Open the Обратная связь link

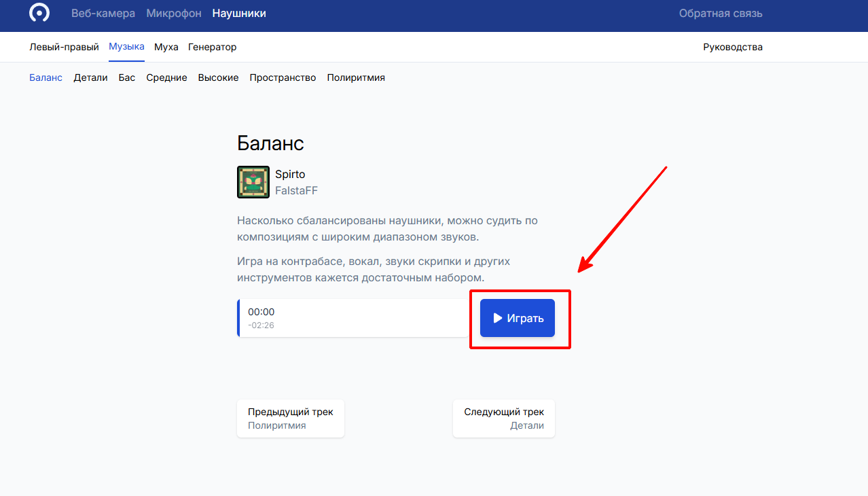pos(721,14)
